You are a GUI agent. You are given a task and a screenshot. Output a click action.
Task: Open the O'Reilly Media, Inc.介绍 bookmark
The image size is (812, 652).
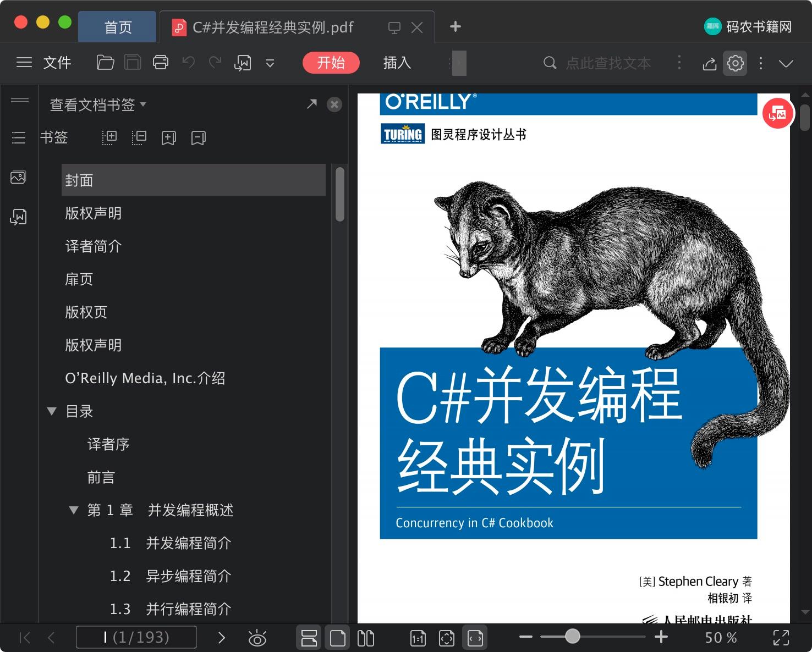(x=145, y=378)
